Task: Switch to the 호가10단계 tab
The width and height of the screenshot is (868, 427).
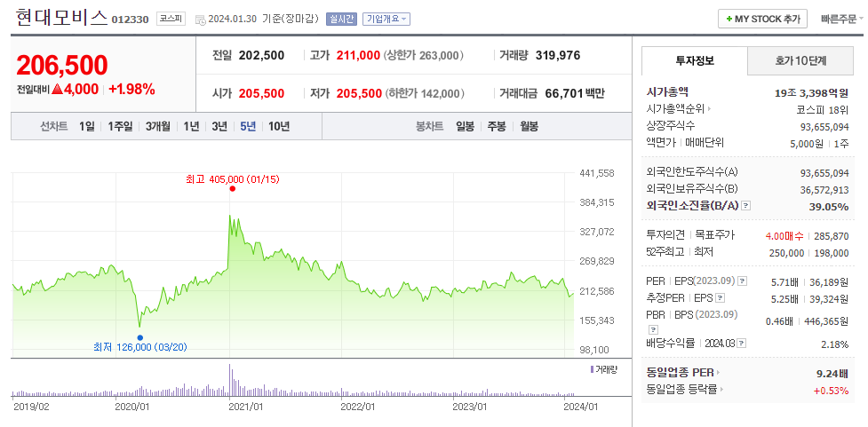Action: pos(800,61)
